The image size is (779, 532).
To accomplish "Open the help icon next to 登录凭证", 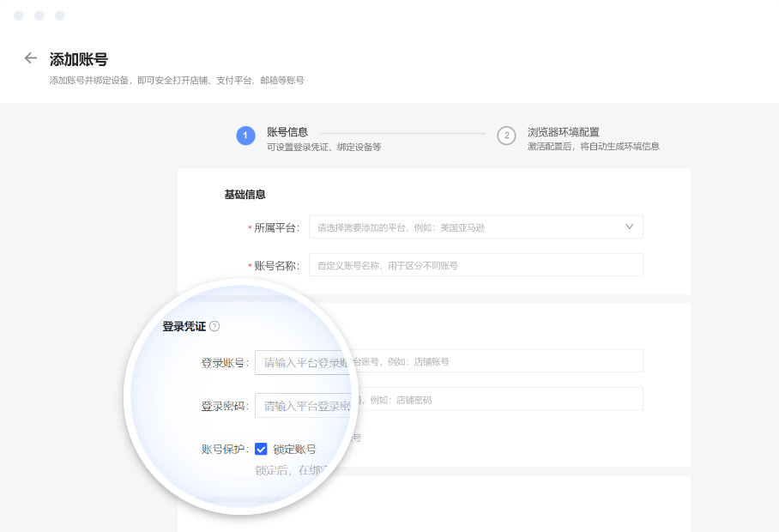I will pos(214,326).
